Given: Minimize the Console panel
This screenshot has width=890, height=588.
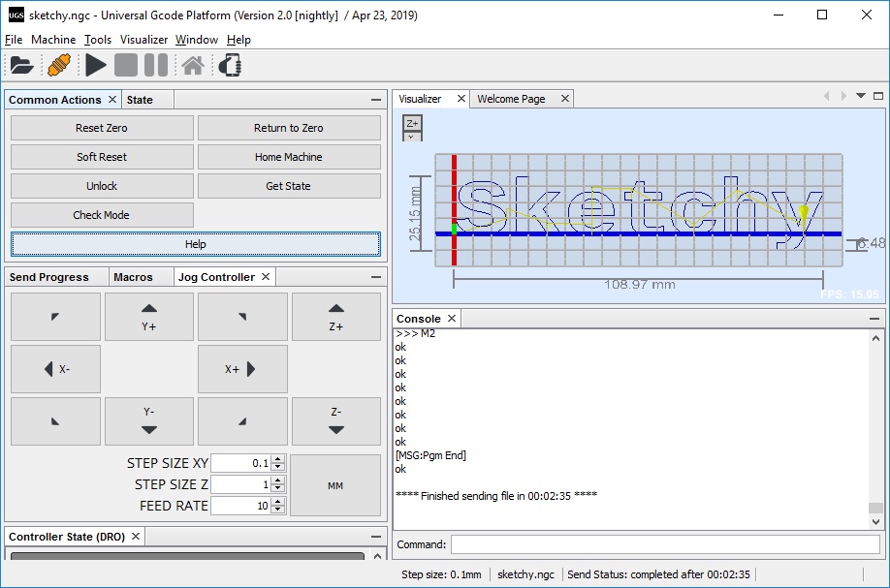Looking at the screenshot, I should pyautogui.click(x=874, y=319).
